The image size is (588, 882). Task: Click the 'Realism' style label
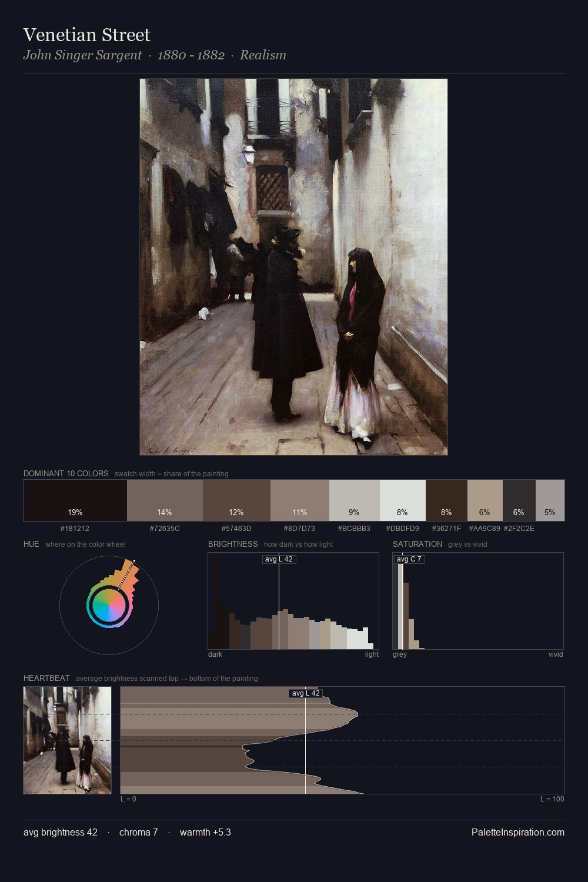[263, 55]
